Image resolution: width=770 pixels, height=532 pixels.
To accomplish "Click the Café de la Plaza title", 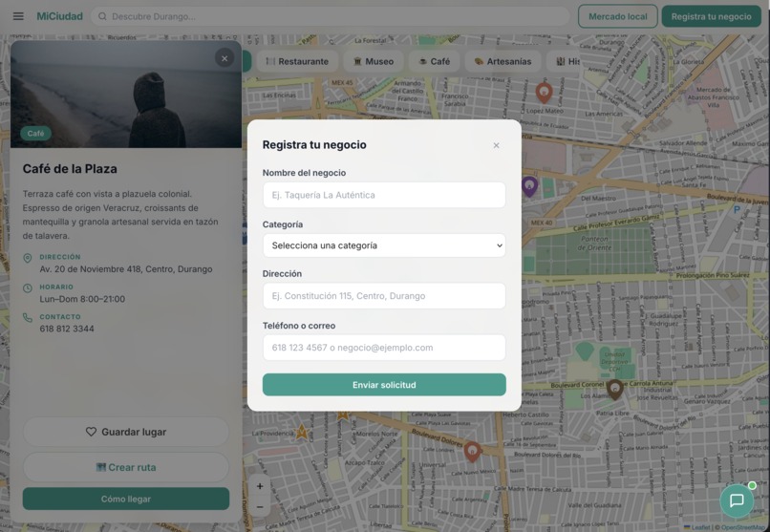I will click(70, 169).
